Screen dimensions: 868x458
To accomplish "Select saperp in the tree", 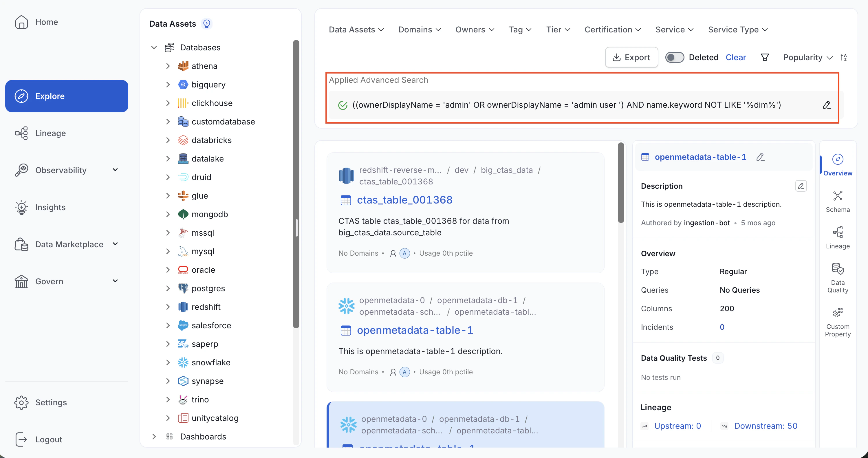I will click(204, 344).
